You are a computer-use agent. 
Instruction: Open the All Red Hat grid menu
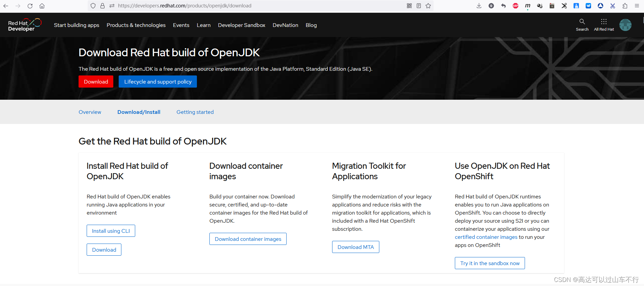(604, 25)
